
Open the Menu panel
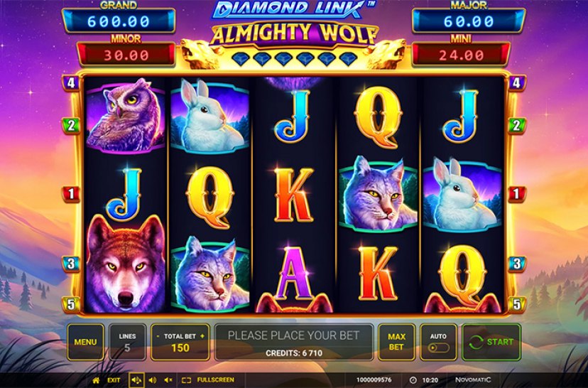[85, 342]
